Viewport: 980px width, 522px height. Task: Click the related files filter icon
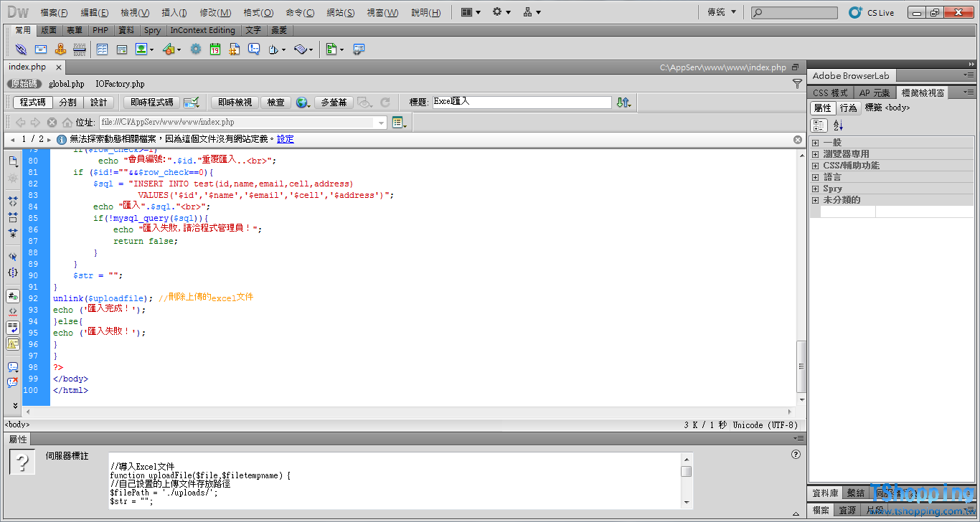(x=797, y=84)
